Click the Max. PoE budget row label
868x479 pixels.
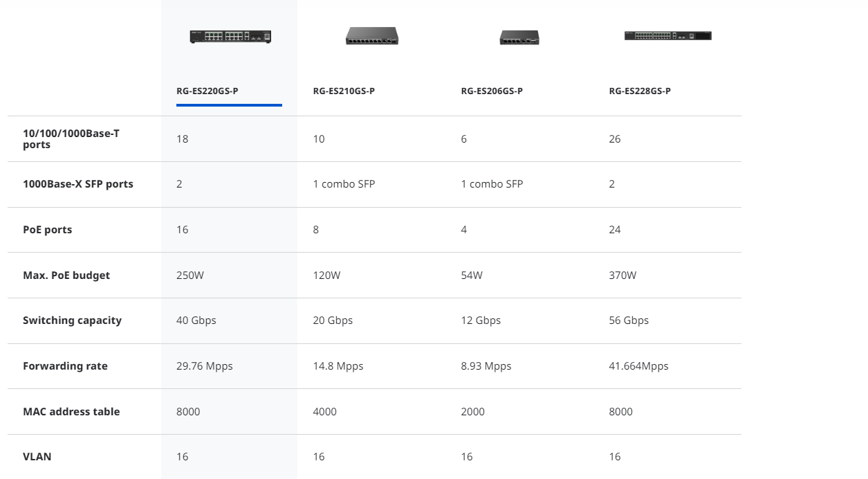pos(66,275)
